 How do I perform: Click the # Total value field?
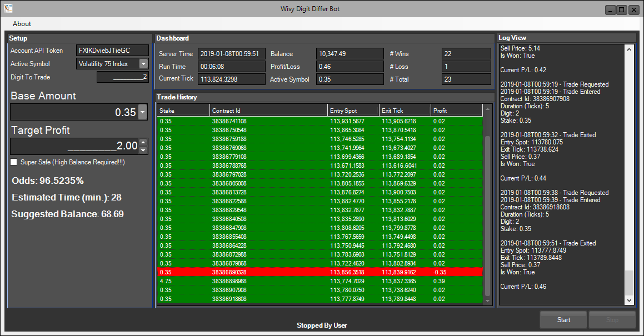tap(466, 79)
